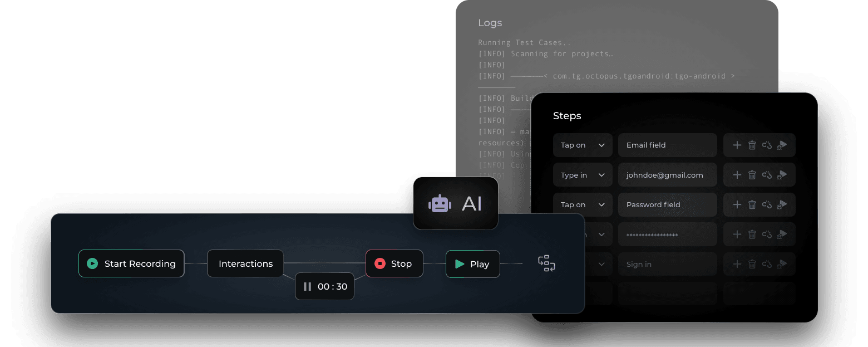Click the Email field input box
868x347 pixels.
(667, 145)
